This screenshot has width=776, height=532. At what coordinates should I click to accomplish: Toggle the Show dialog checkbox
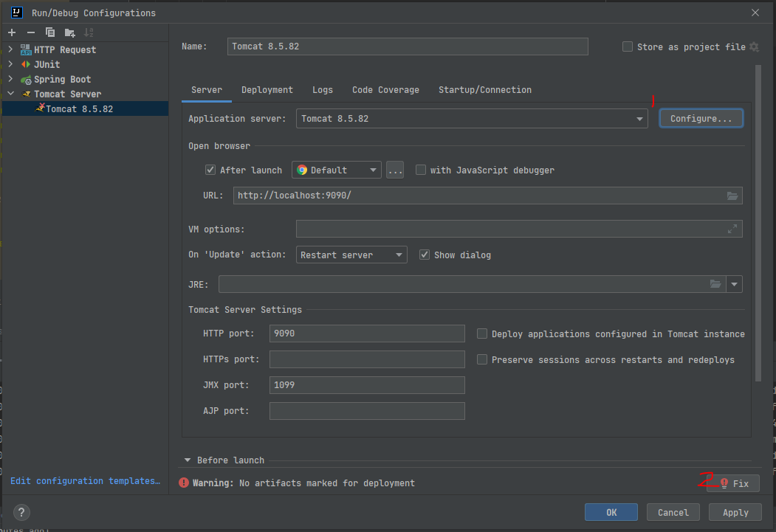click(x=425, y=255)
